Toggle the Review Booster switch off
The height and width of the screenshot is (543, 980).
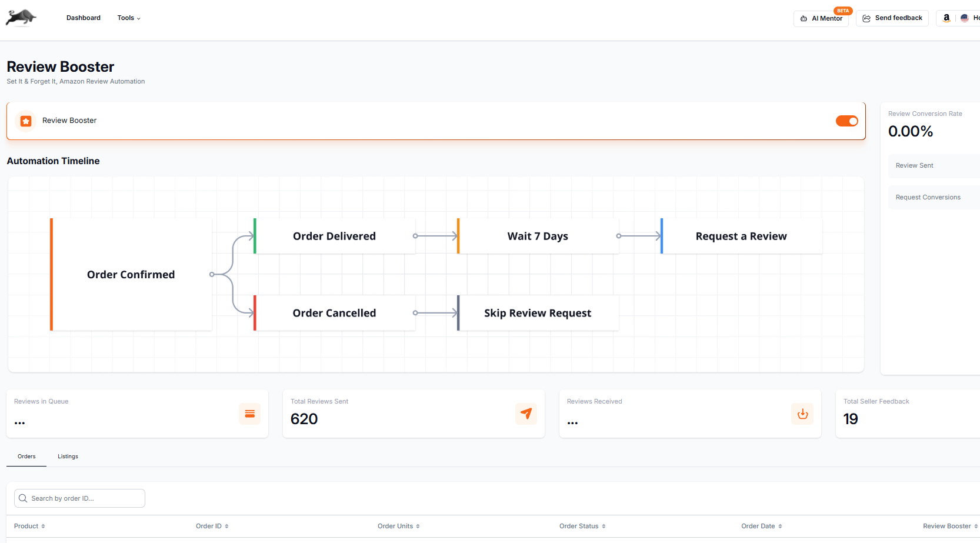point(847,121)
